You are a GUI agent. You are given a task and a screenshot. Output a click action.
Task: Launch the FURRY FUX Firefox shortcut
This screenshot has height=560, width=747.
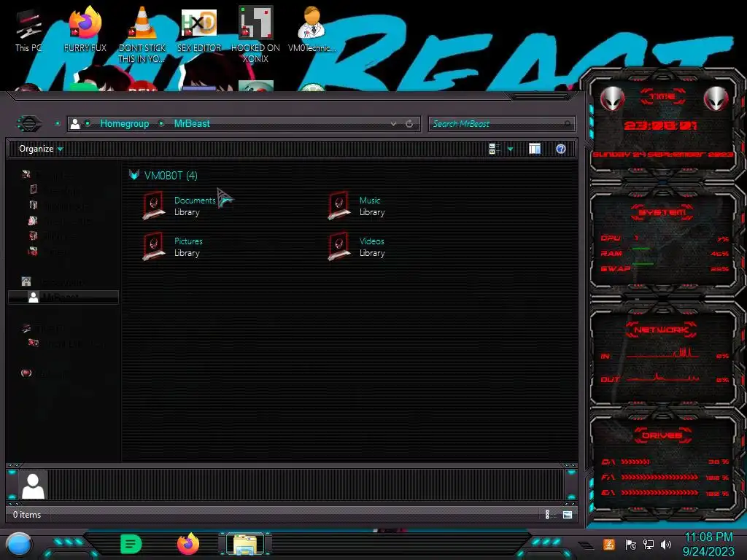85,29
